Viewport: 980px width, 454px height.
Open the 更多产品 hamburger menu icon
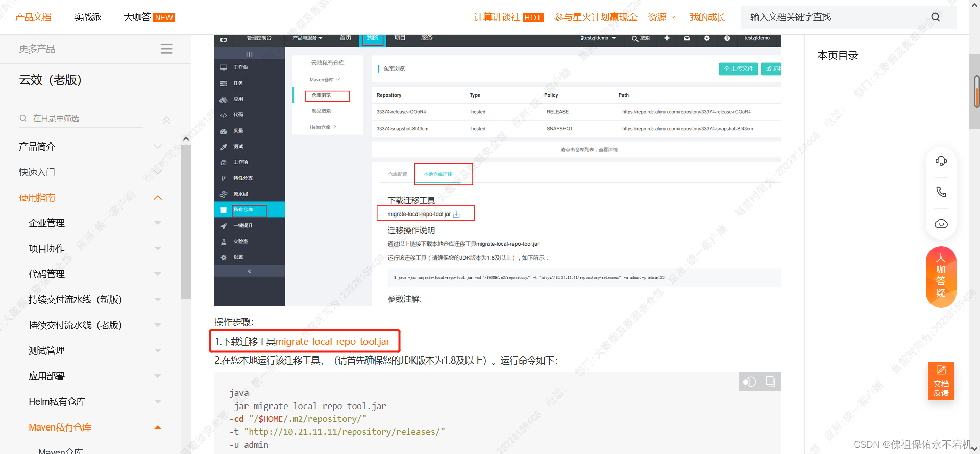(166, 49)
